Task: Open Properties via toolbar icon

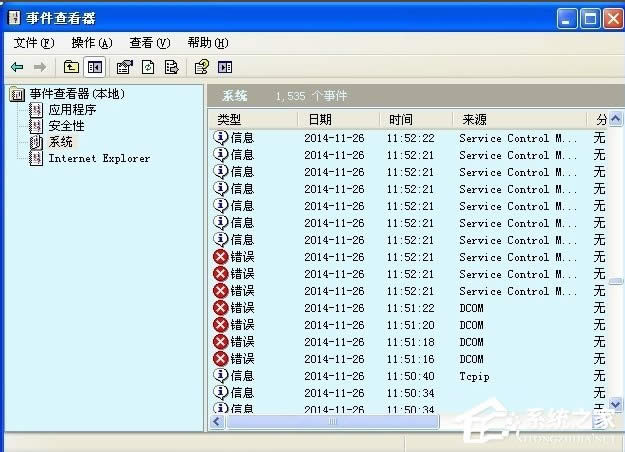Action: tap(124, 67)
